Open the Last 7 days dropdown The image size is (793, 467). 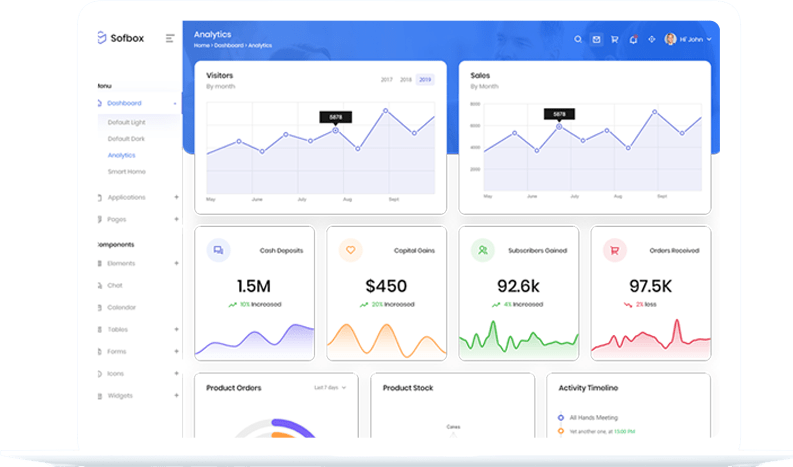[x=330, y=387]
